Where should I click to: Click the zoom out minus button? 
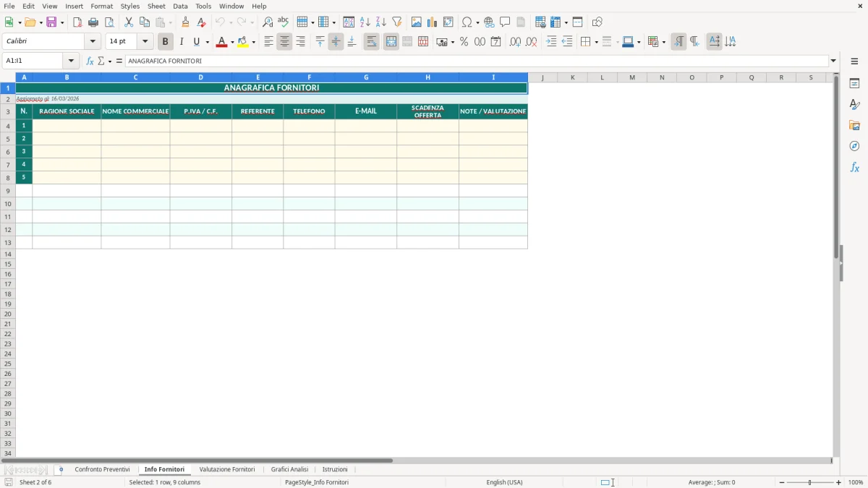pyautogui.click(x=782, y=482)
